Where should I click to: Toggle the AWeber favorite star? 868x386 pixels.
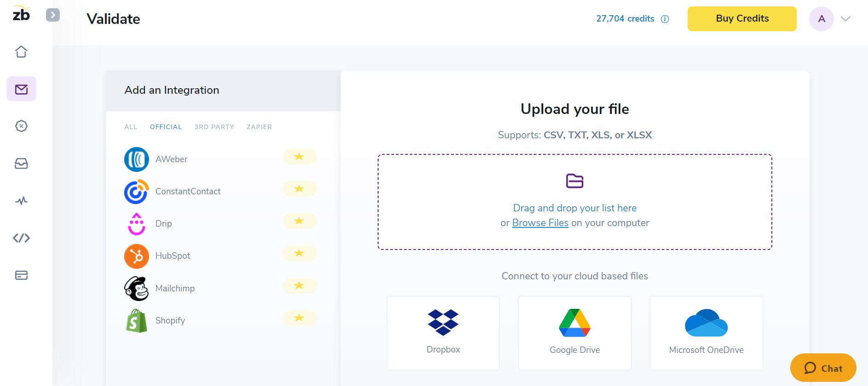pyautogui.click(x=299, y=157)
